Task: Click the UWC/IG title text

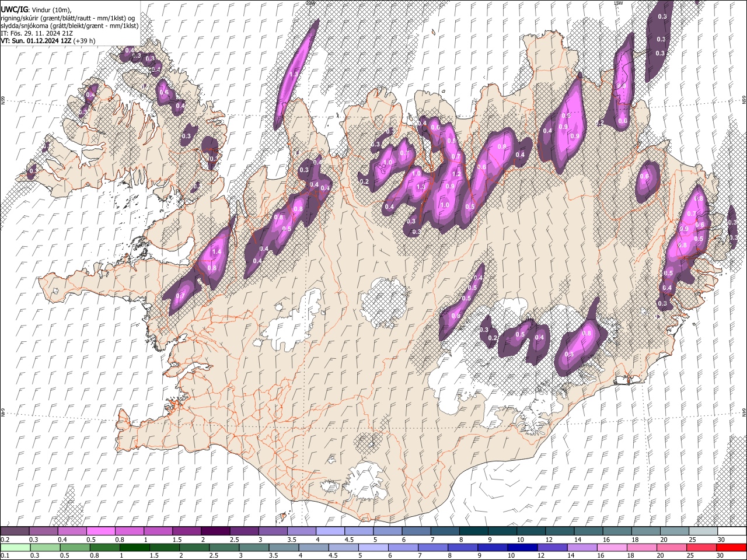Action: tap(14, 9)
